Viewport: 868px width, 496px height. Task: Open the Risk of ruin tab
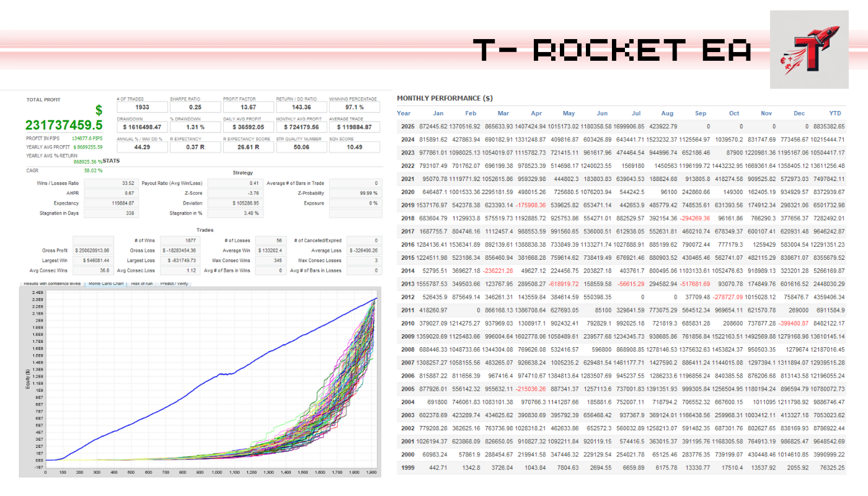(143, 283)
